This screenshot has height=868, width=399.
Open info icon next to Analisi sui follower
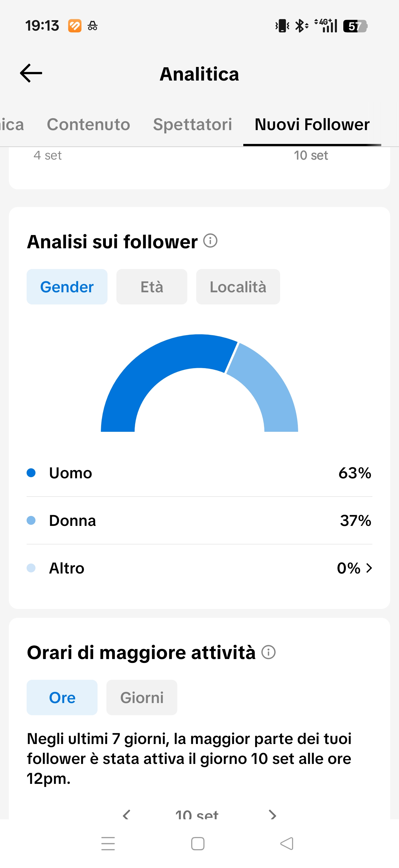[x=210, y=241]
